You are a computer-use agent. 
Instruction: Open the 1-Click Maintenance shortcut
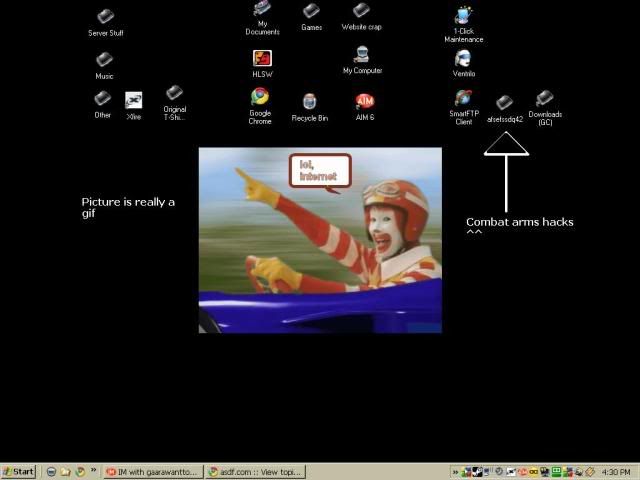click(464, 25)
